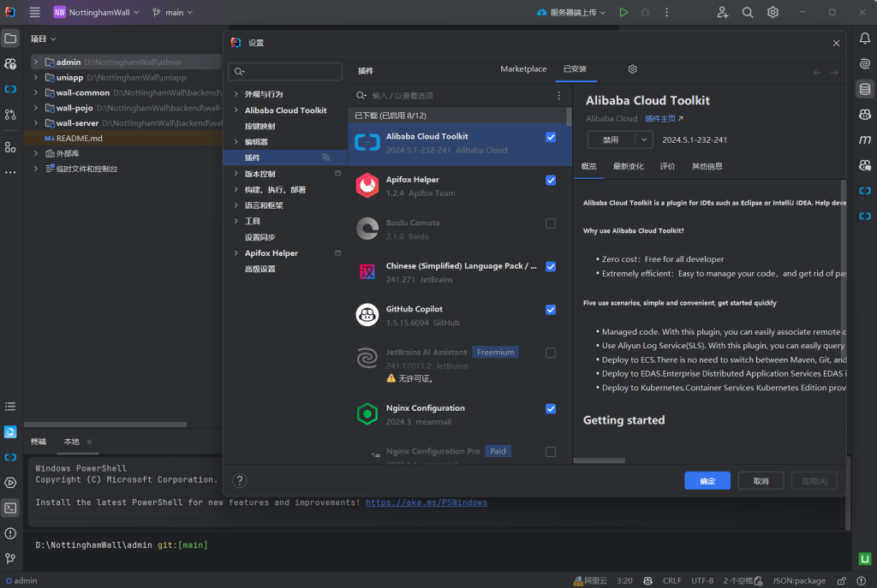The image size is (877, 588).
Task: Disable the Nginx Configuration plugin checkbox
Action: [551, 409]
